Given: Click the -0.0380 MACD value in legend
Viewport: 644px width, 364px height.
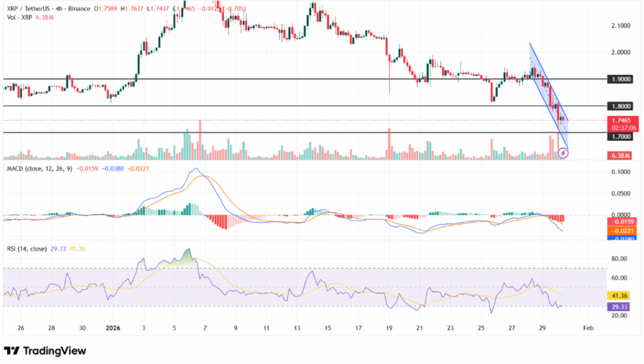Looking at the screenshot, I should (x=113, y=168).
